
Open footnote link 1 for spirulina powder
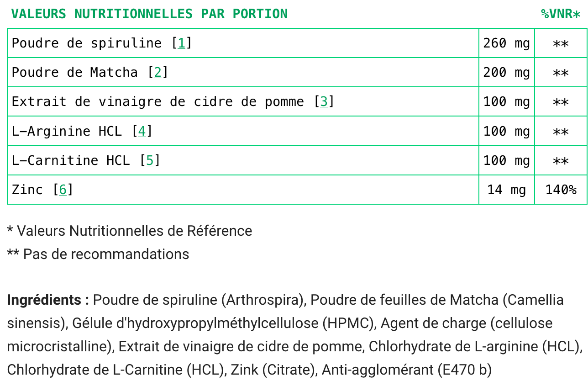(181, 43)
